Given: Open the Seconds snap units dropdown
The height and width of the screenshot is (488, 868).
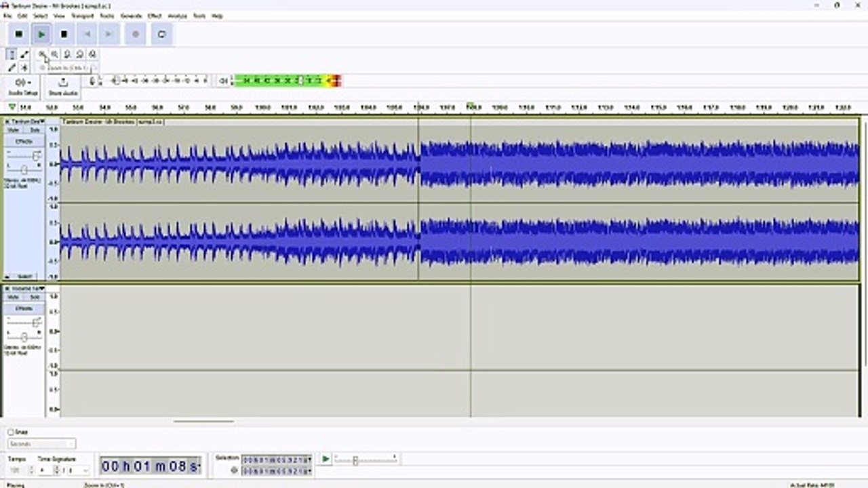Looking at the screenshot, I should pos(41,444).
